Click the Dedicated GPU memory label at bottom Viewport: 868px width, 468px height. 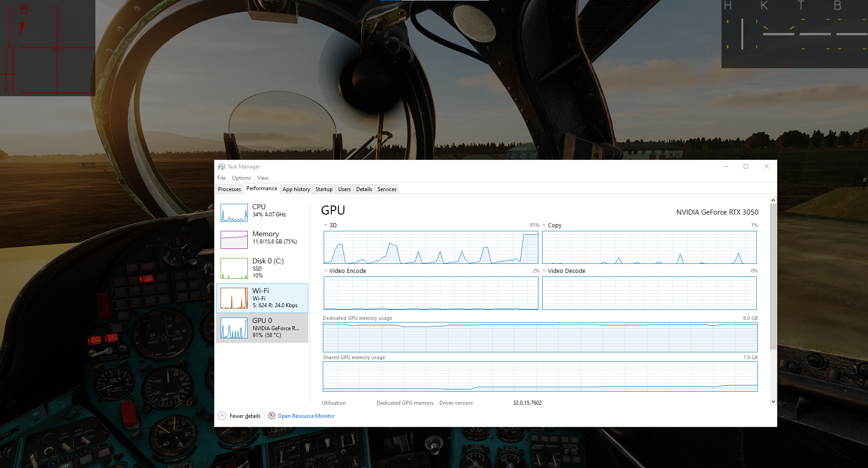coord(405,403)
